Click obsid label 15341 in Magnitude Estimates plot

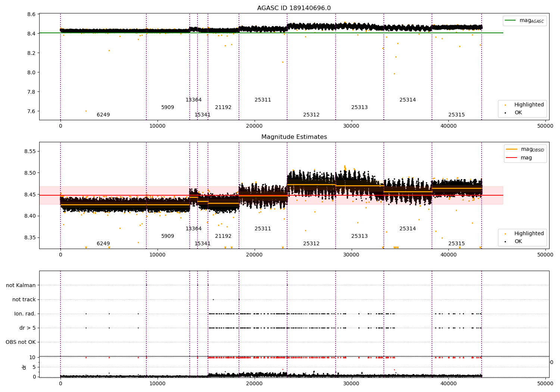pyautogui.click(x=202, y=243)
